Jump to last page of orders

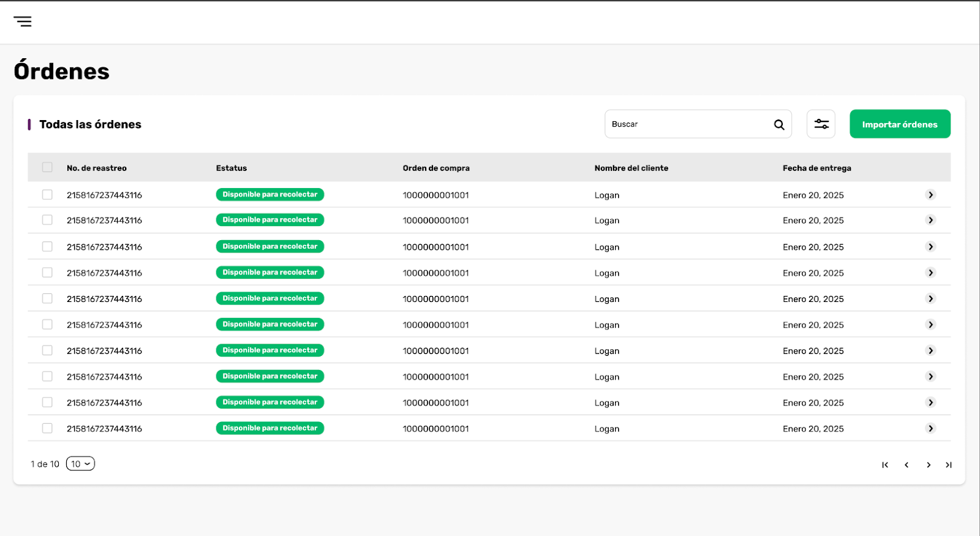click(949, 465)
